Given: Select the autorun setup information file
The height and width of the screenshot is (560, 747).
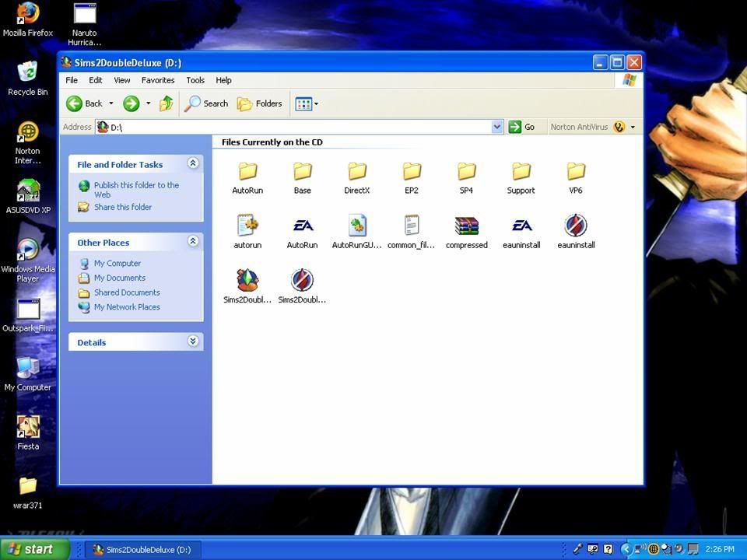Looking at the screenshot, I should coord(247,232).
